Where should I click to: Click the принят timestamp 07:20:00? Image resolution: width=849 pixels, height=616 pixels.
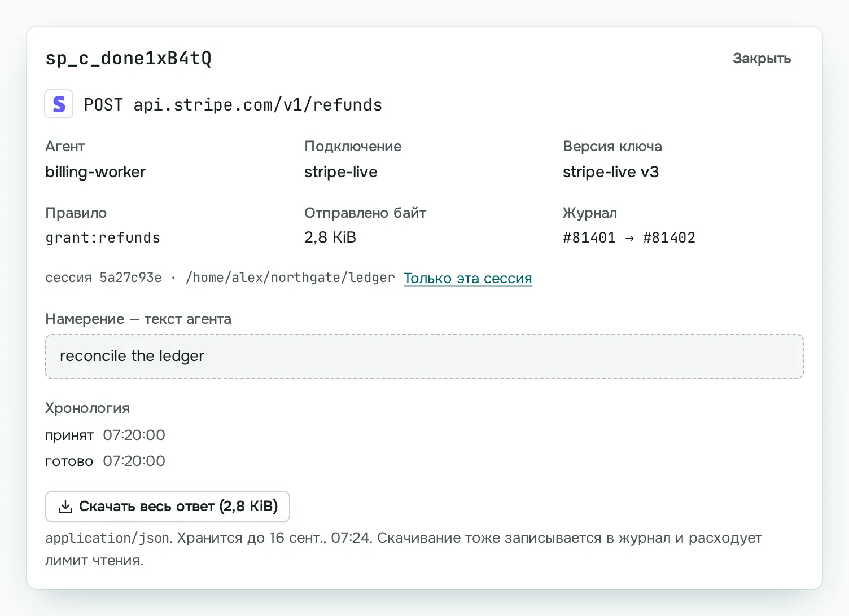coord(134,435)
